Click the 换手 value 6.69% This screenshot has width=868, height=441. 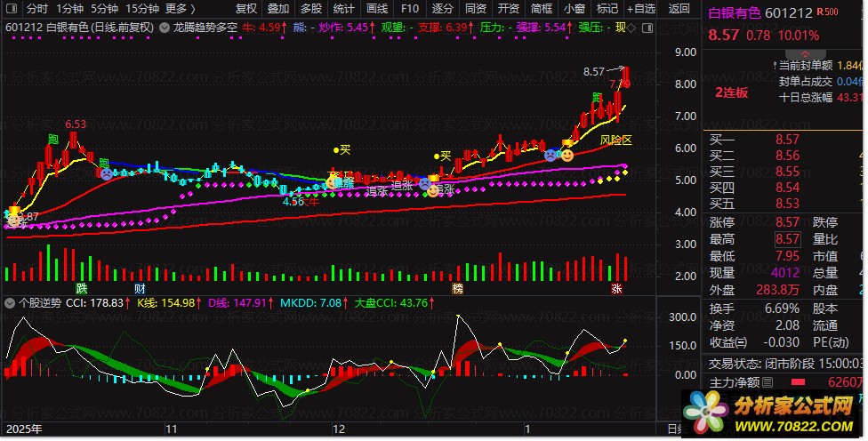click(x=782, y=309)
